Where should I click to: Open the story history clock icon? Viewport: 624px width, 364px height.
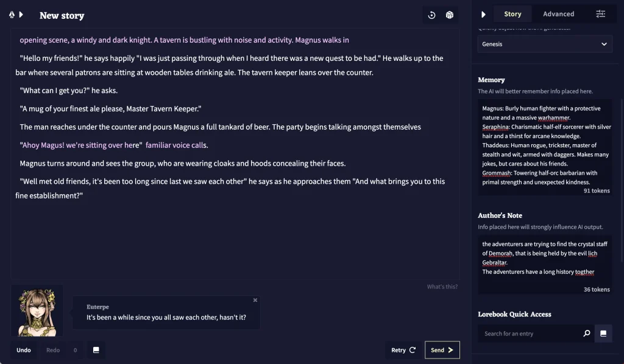pos(431,15)
